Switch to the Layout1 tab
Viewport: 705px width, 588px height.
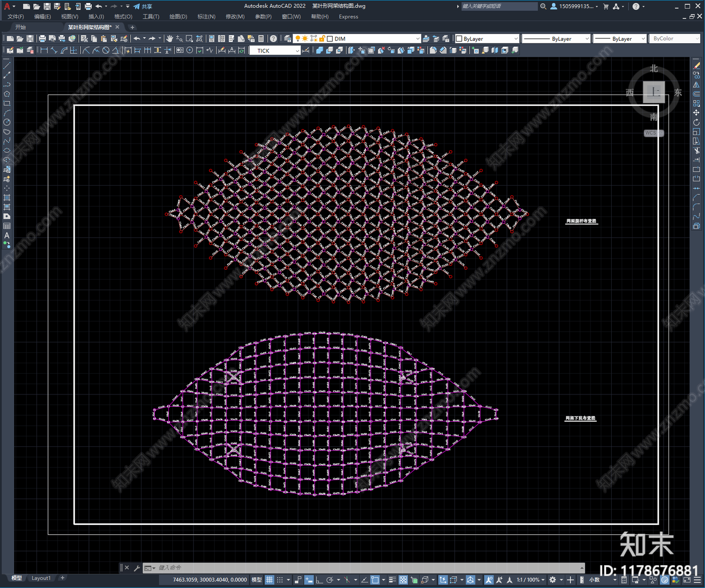click(41, 578)
